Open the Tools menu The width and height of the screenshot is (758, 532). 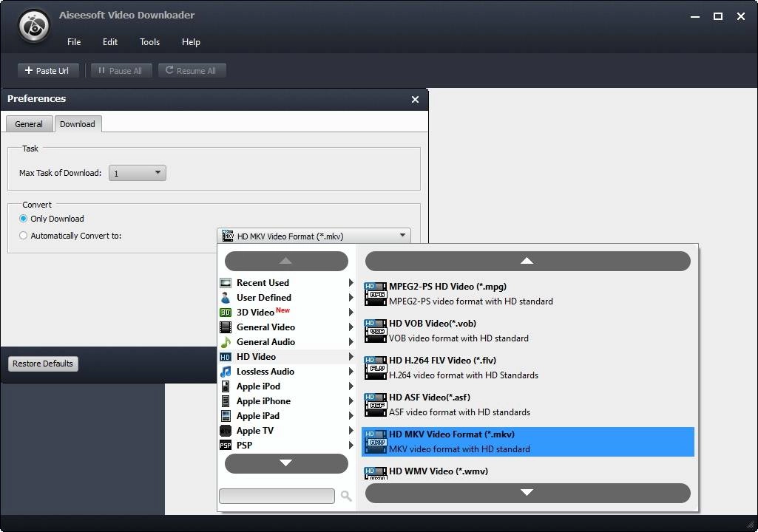150,42
